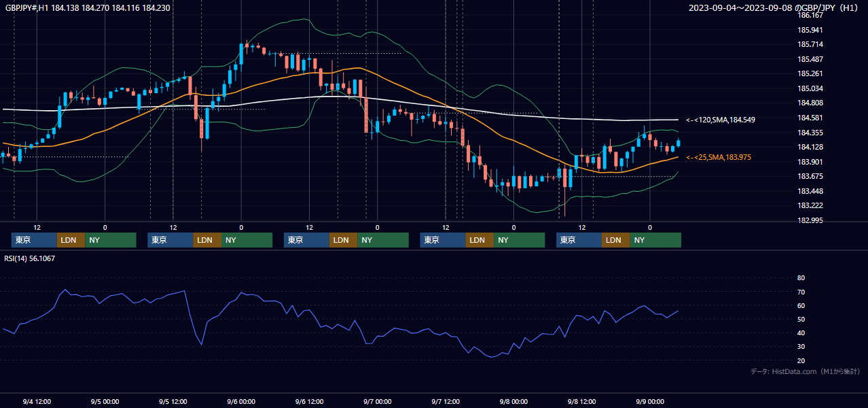Click the RSI level 70 label

click(801, 292)
